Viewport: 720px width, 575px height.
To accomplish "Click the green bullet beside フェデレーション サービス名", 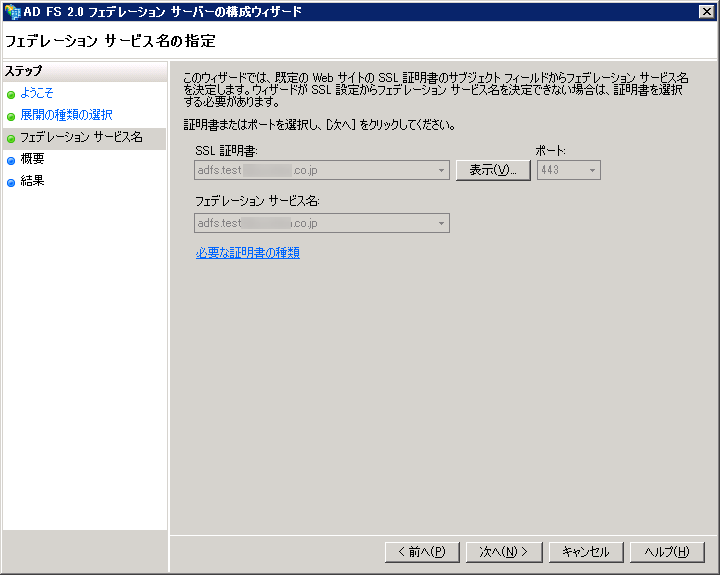I will [x=11, y=139].
